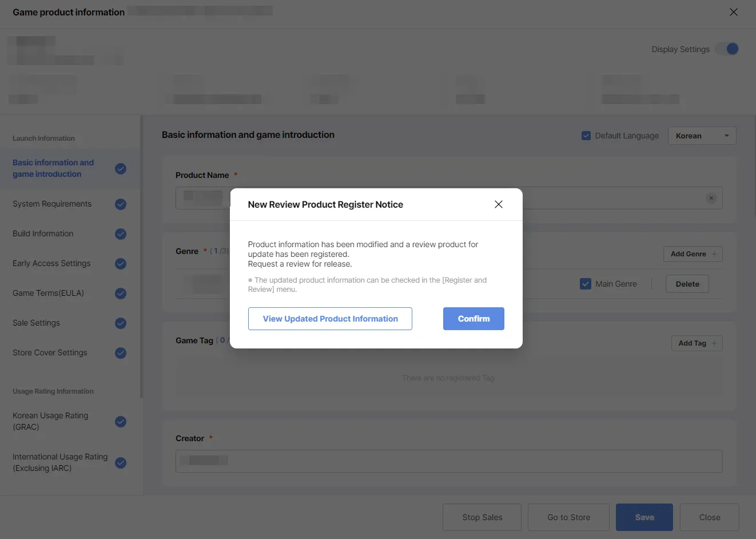Image resolution: width=756 pixels, height=539 pixels.
Task: Click the Early Access Settings checkmark icon
Action: 121,264
